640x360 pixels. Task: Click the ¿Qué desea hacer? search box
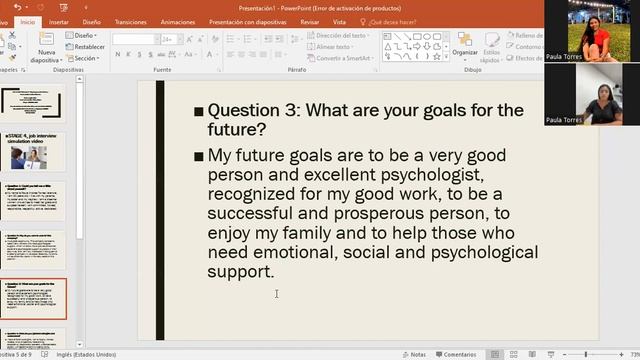(x=388, y=22)
